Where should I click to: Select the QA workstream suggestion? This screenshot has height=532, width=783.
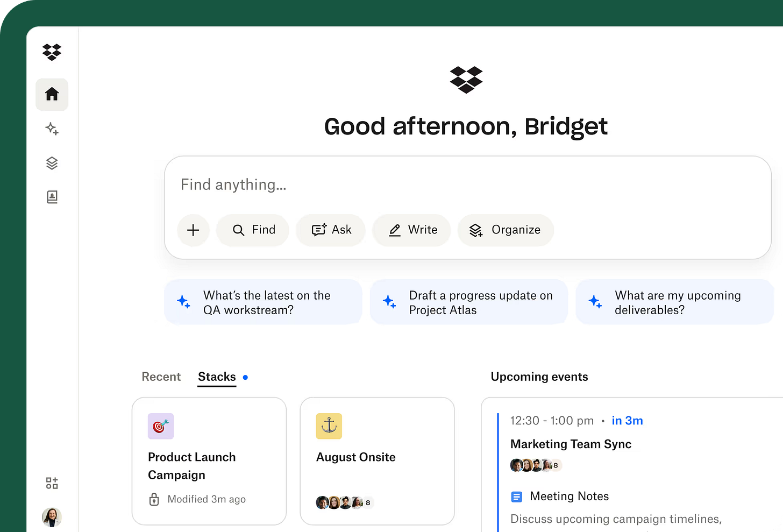[x=264, y=302]
